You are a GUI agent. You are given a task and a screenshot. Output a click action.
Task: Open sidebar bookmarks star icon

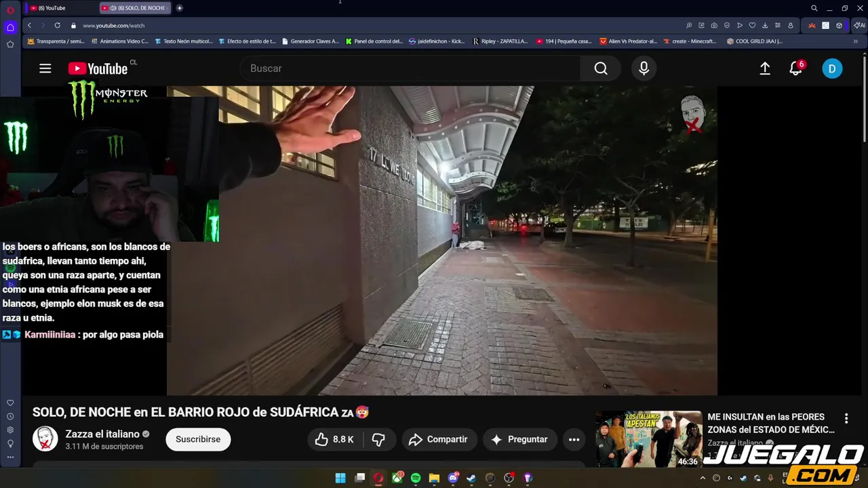[10, 44]
